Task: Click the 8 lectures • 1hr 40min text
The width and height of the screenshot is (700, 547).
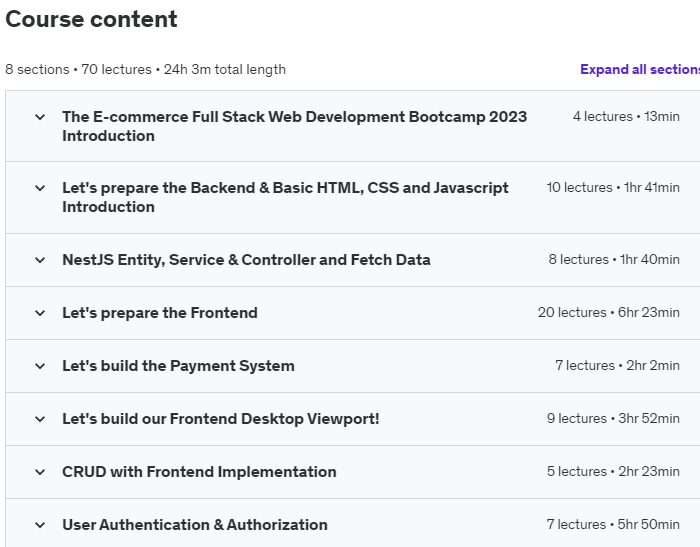Action: pos(614,259)
